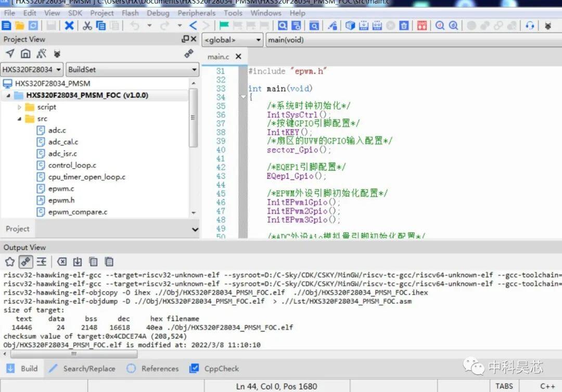Select control_loop.c in the project tree
Screen dimensions: 562x392
72,166
